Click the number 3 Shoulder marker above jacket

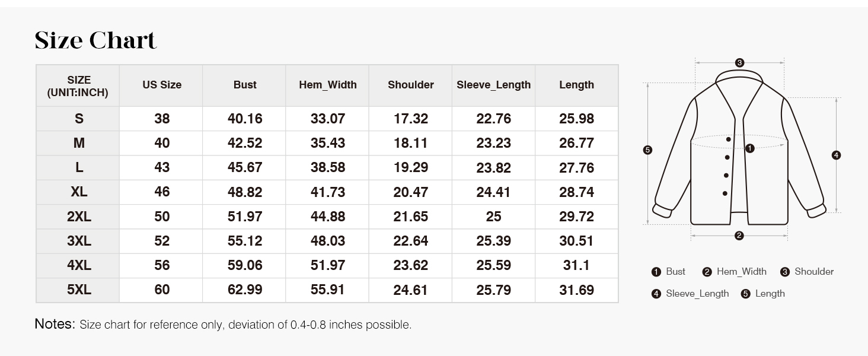pos(739,62)
